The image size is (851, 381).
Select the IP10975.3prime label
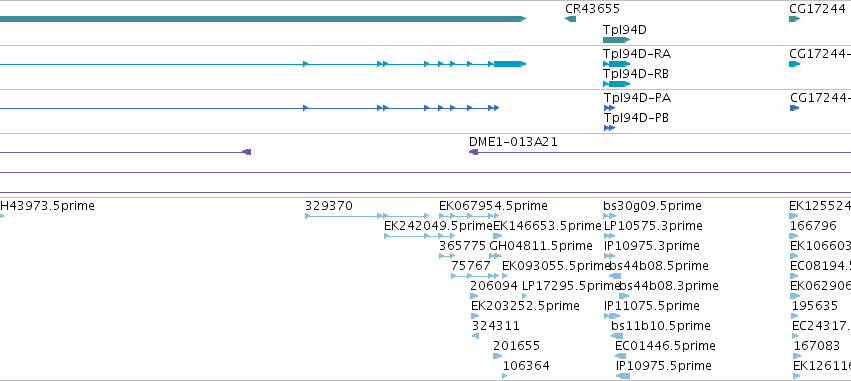pyautogui.click(x=651, y=246)
